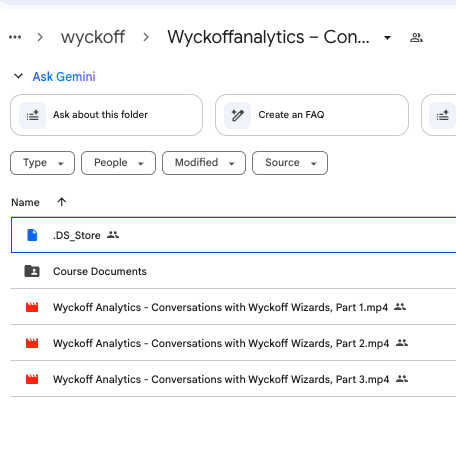Go to the wyckoff breadcrumb folder

93,37
